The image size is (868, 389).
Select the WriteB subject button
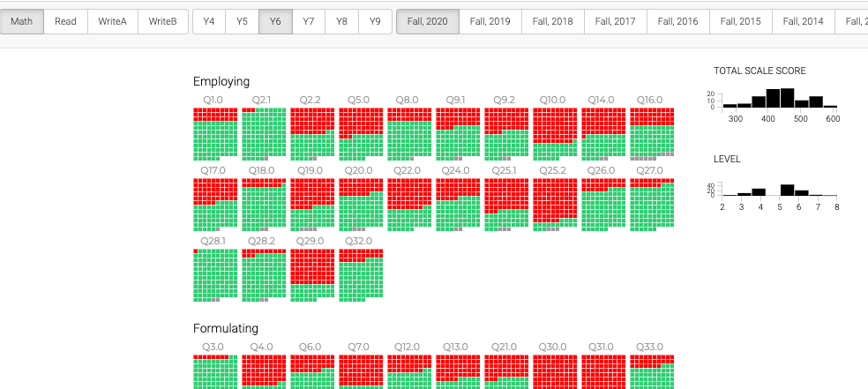coord(162,21)
